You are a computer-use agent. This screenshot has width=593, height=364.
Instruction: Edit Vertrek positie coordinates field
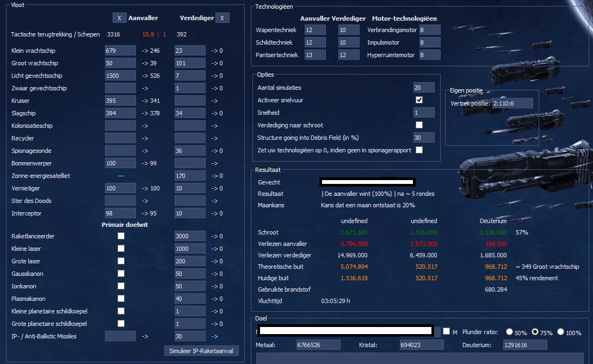(512, 103)
